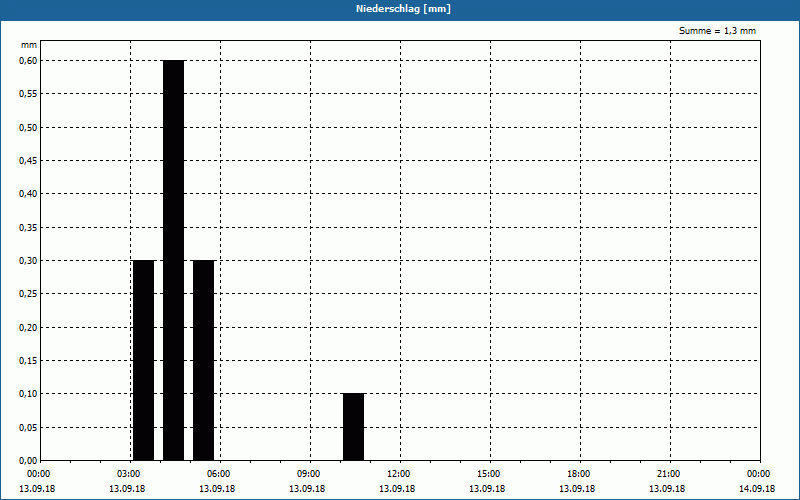Click the 0,20 y-axis label
The height and width of the screenshot is (500, 800).
29,328
